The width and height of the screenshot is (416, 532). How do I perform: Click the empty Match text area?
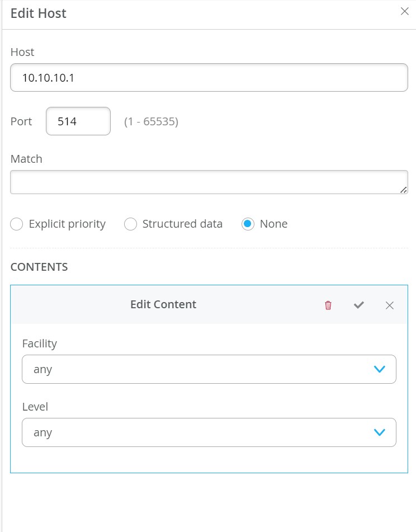pos(209,181)
